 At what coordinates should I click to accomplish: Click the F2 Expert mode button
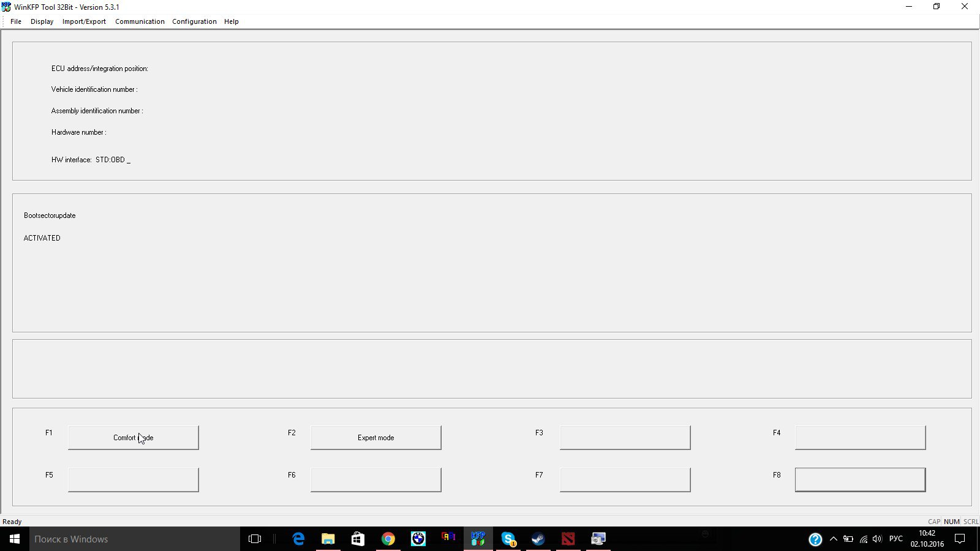coord(376,438)
